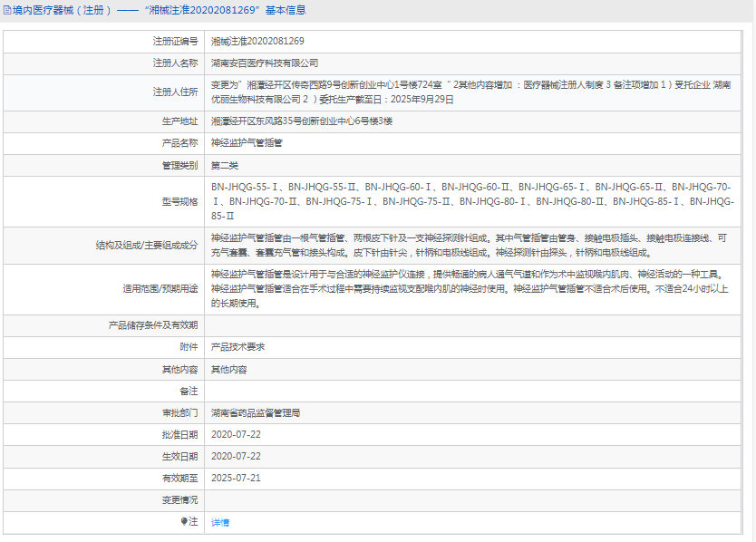Click the model BN-JHQG-55-Ⅰ
Image resolution: width=756 pixels, height=542 pixels.
[245, 187]
